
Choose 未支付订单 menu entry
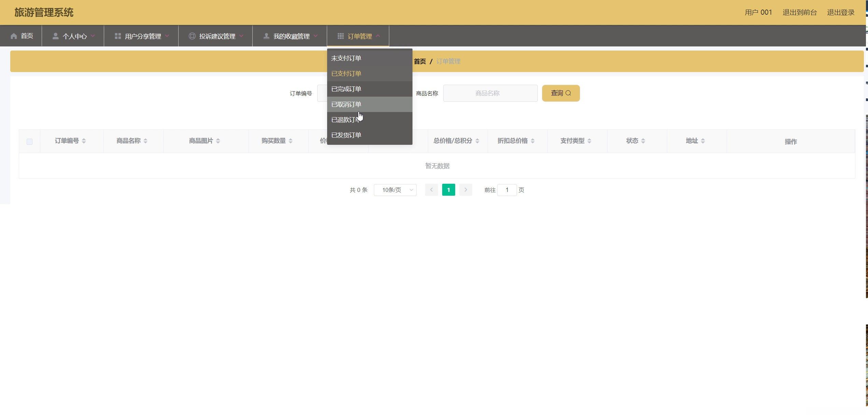coord(346,58)
